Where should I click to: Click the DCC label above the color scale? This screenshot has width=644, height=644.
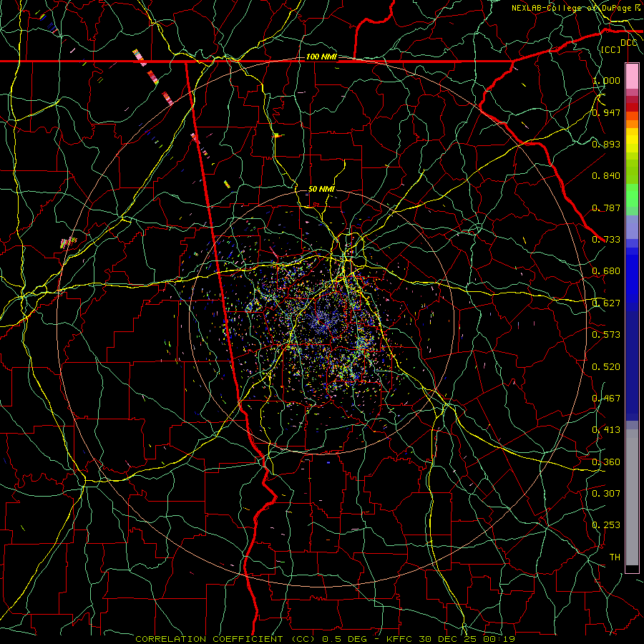[x=628, y=43]
